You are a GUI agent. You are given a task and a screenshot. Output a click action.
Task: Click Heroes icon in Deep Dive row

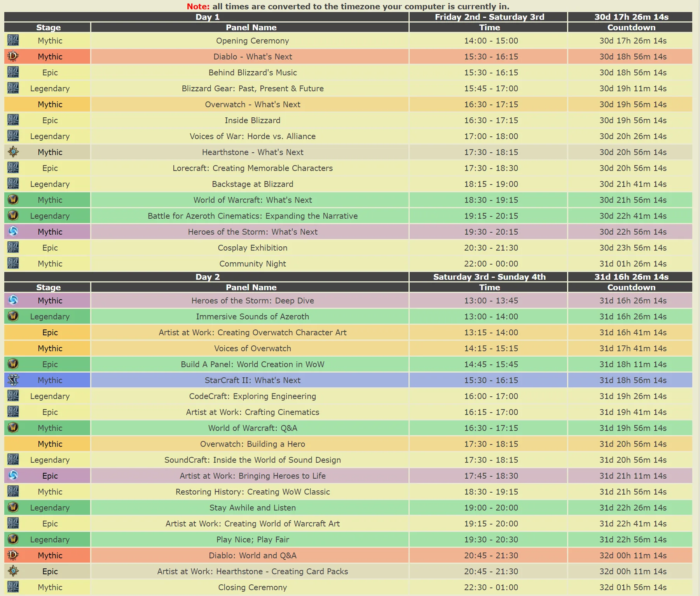pos(13,300)
